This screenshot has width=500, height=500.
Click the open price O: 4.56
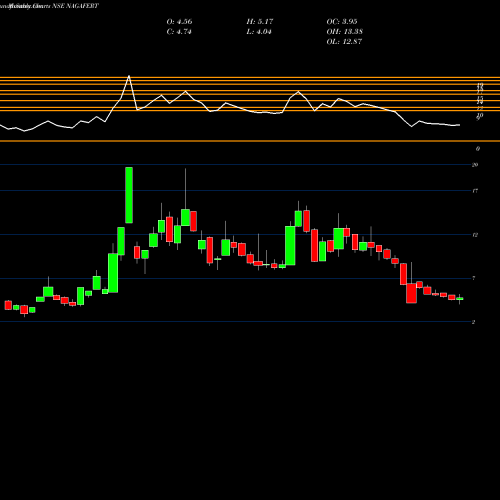[179, 22]
